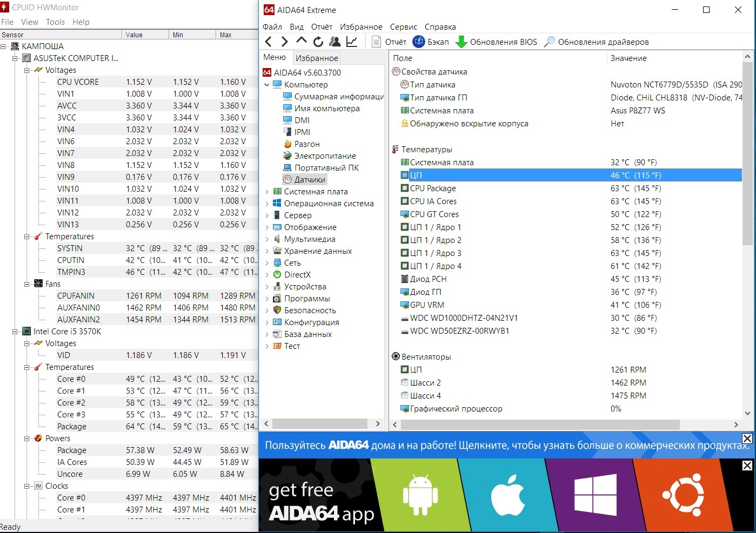Expand the Мультимедиа tree node
The image size is (756, 533).
click(x=266, y=239)
